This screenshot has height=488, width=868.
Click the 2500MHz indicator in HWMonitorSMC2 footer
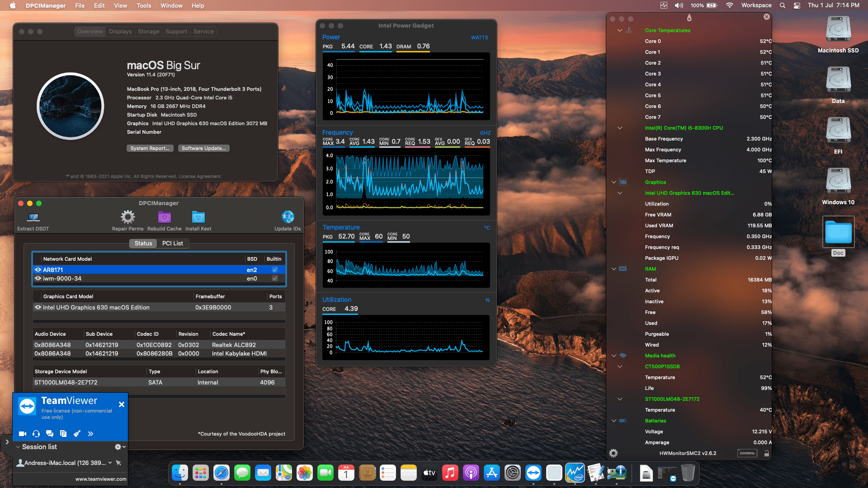click(747, 453)
